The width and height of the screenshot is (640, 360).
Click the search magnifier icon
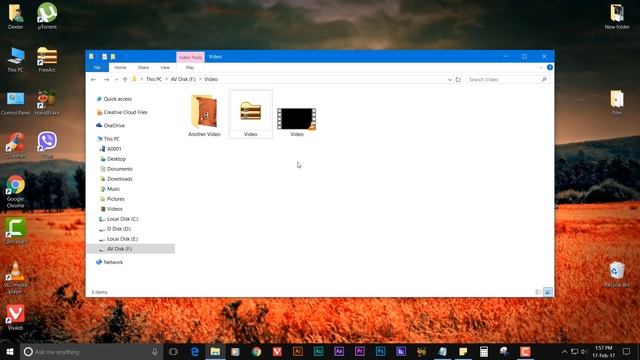coord(544,80)
